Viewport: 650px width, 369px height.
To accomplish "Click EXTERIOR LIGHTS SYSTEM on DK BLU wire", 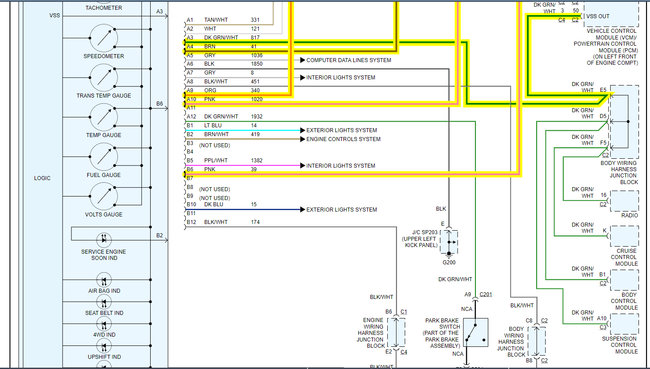I will 342,209.
